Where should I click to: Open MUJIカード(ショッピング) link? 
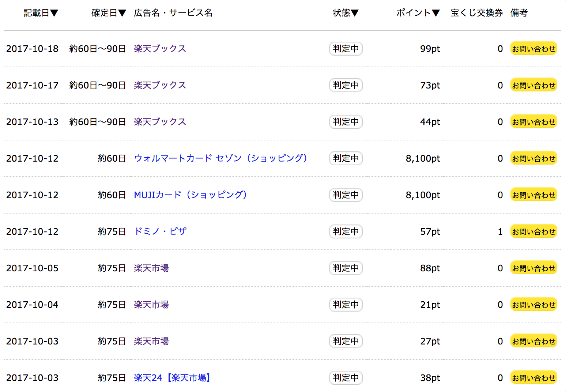coord(190,195)
